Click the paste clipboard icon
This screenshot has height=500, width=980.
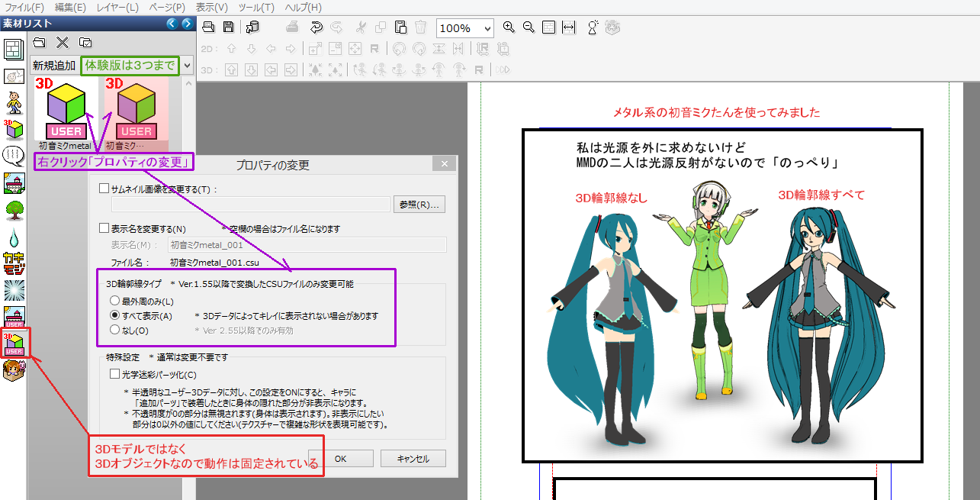[x=400, y=28]
